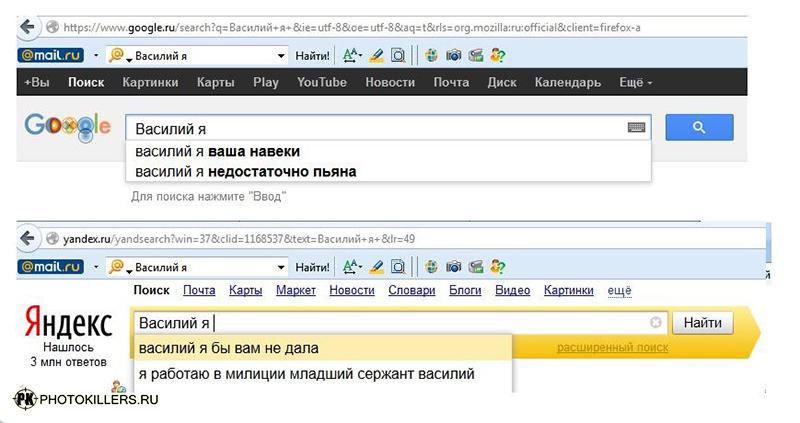Open the mail.ru logo in the Yandex window toolbar
800x423 pixels.
point(51,266)
